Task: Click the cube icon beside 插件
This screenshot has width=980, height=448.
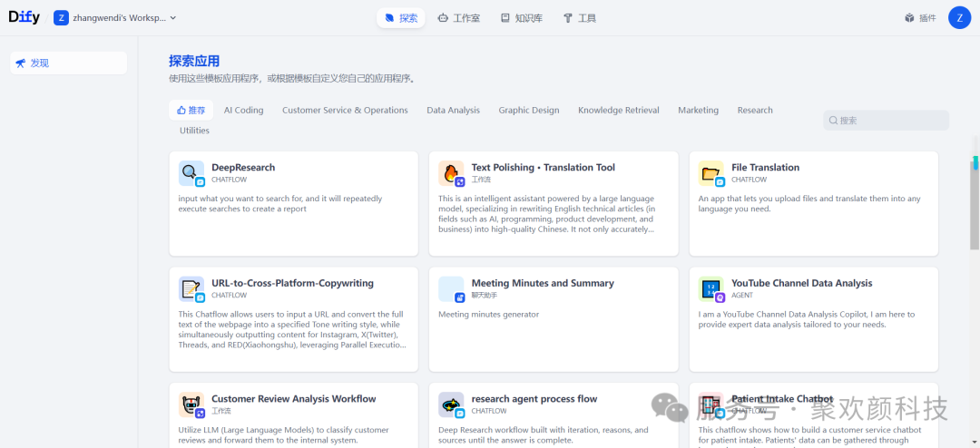Action: 909,18
